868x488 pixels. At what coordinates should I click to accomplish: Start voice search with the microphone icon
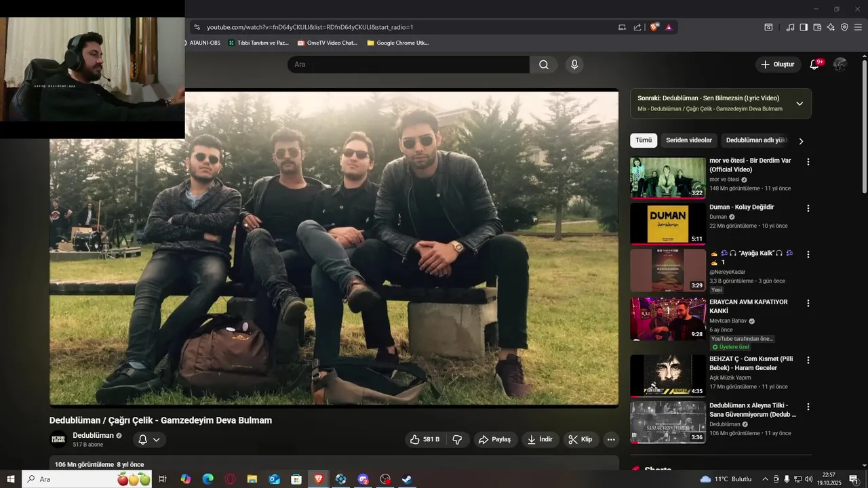[x=574, y=64]
